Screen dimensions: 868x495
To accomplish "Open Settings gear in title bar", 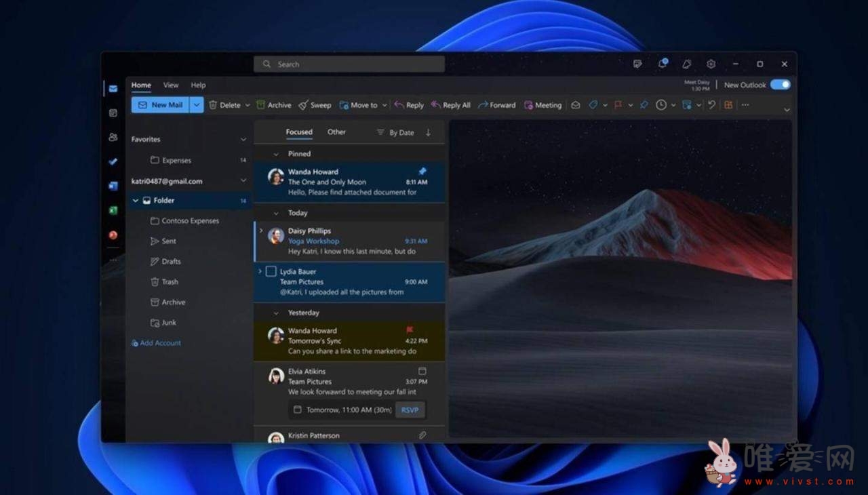I will click(711, 64).
